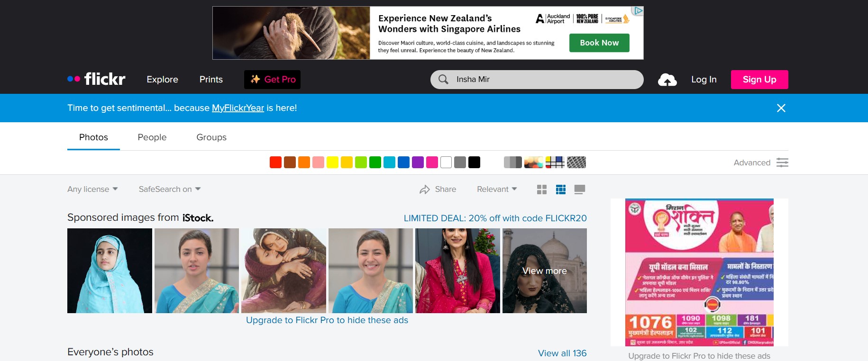
Task: Pick the black color filter
Action: (474, 162)
